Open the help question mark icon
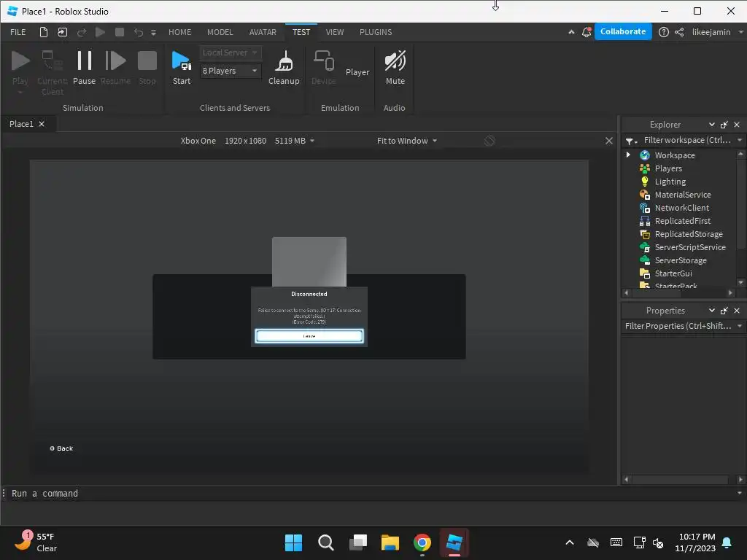This screenshot has width=747, height=560. (x=663, y=32)
